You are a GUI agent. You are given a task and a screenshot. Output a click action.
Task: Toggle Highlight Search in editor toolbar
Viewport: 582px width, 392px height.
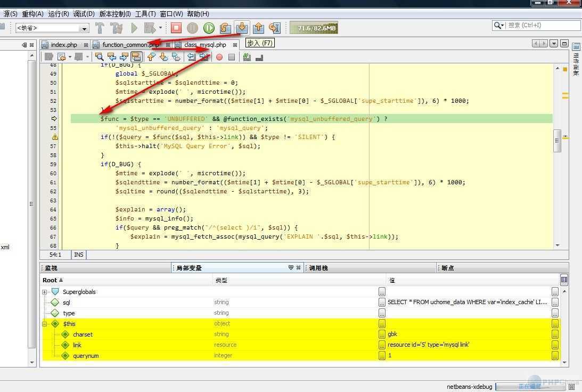(136, 57)
